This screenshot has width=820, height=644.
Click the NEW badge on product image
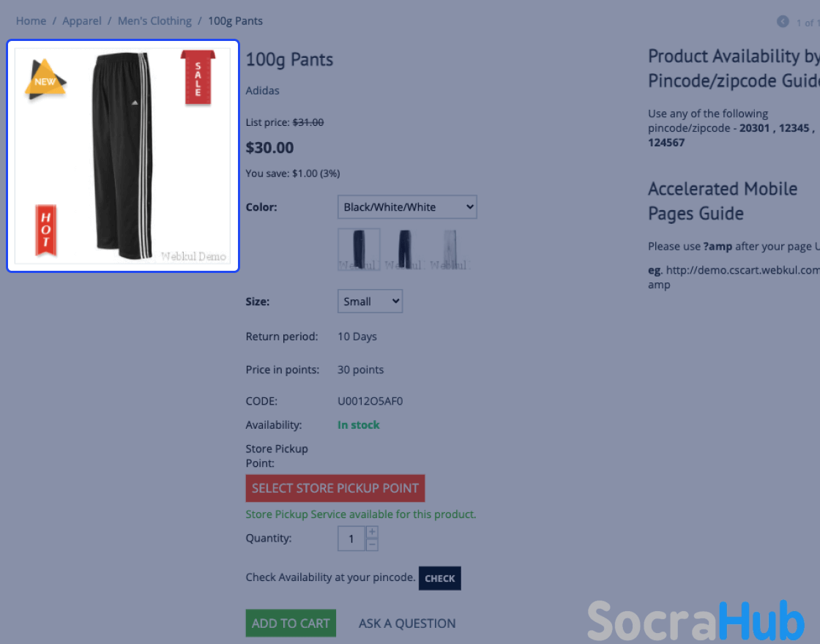[x=45, y=80]
